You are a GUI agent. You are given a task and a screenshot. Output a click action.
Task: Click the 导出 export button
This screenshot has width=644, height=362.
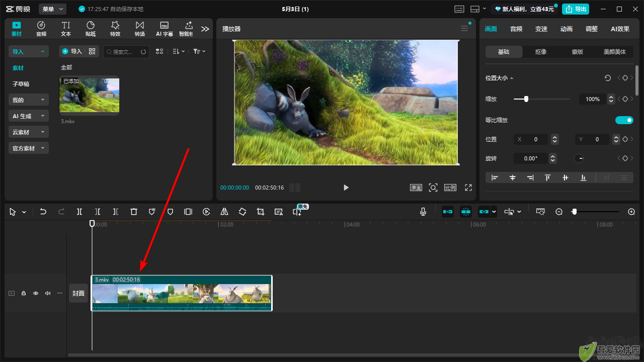coord(576,9)
